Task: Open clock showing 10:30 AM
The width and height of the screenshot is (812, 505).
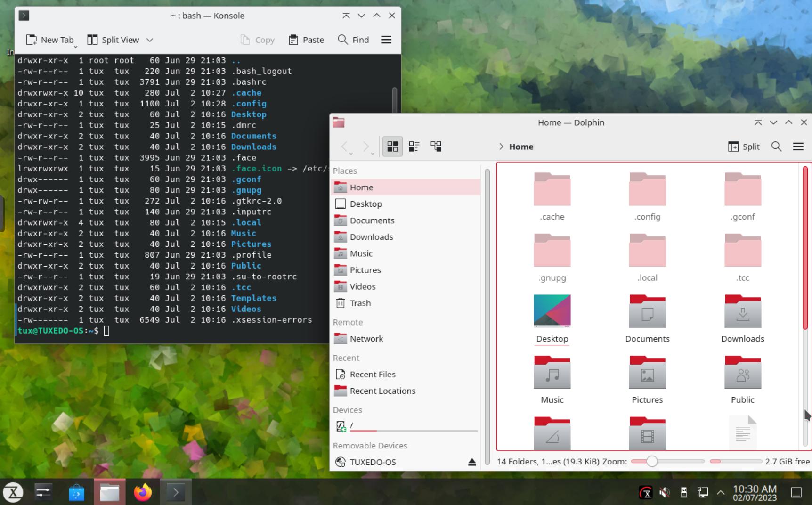Action: 755,493
